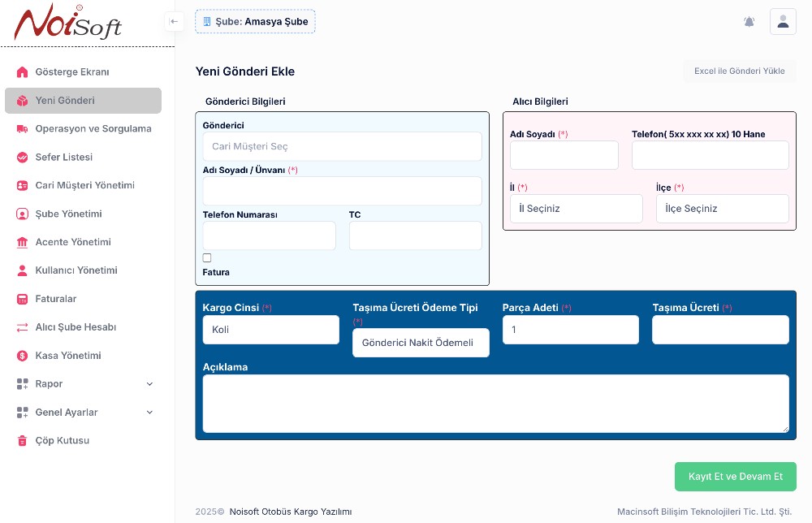Click the notification bell icon

click(749, 22)
